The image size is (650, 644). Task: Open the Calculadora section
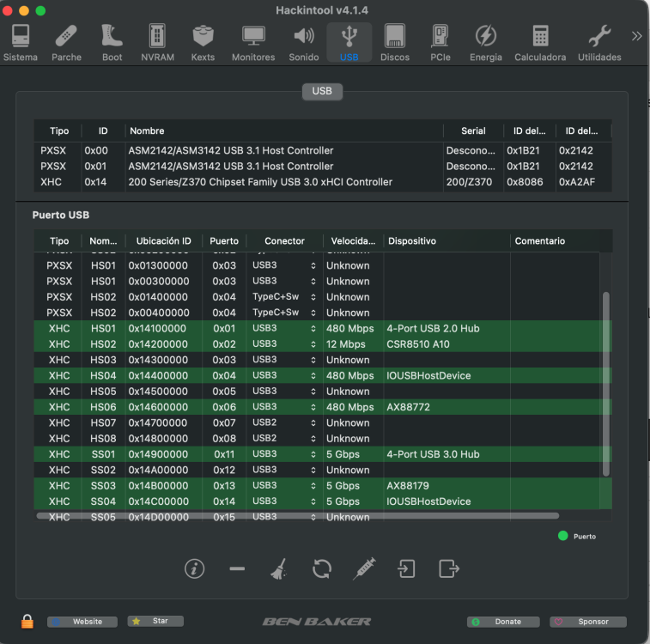coord(540,43)
